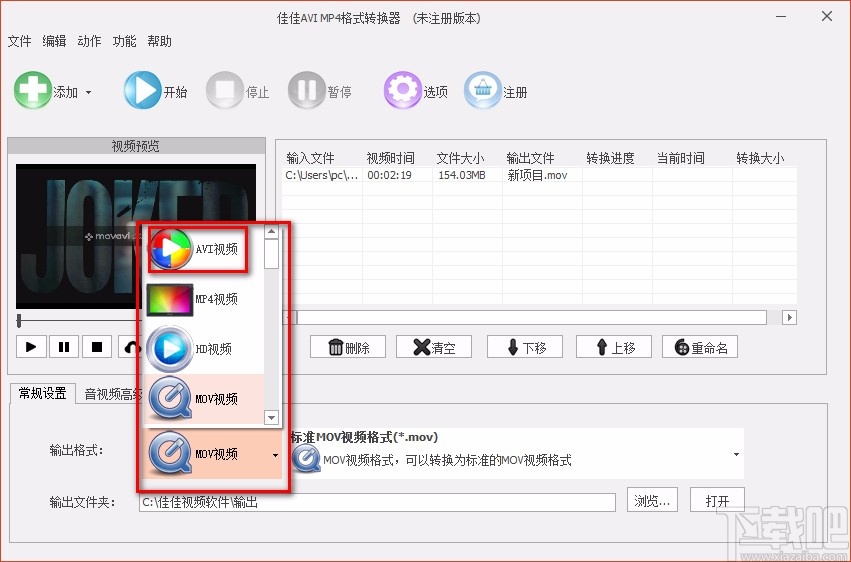The height and width of the screenshot is (562, 851).
Task: Click the 转换大小 column header
Action: pos(760,158)
